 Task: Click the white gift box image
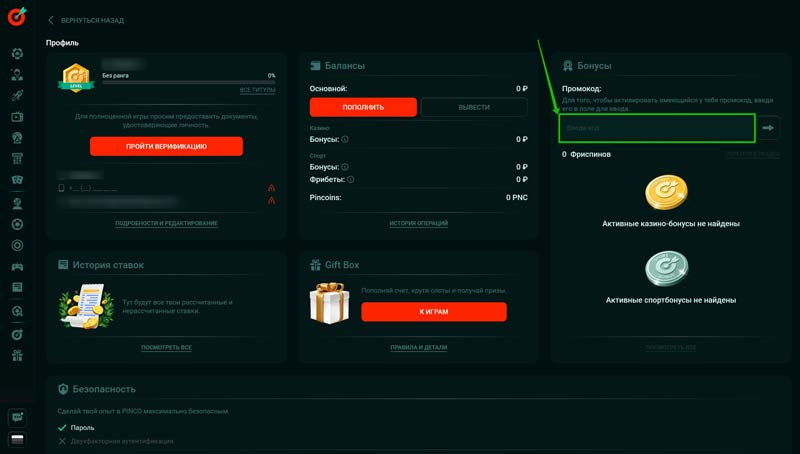(330, 304)
